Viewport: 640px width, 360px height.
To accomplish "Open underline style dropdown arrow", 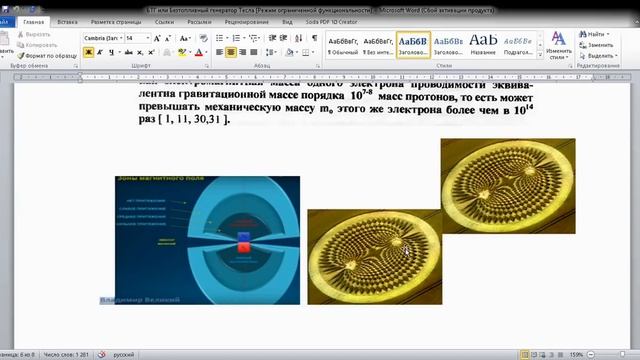I will (x=119, y=52).
